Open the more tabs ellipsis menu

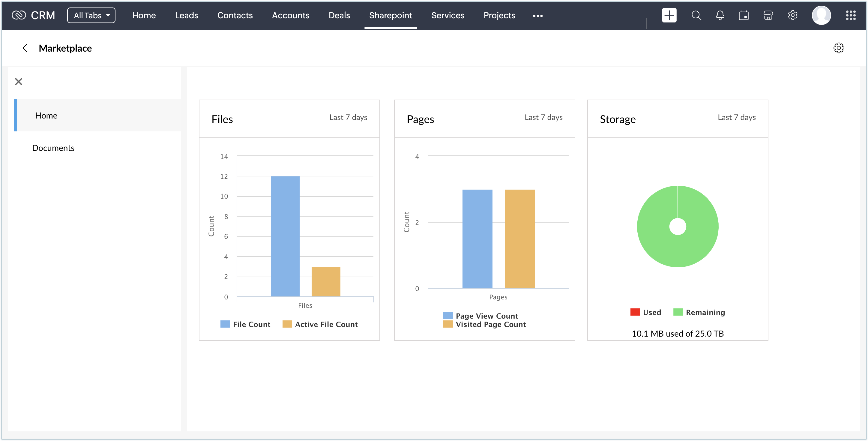(x=537, y=16)
